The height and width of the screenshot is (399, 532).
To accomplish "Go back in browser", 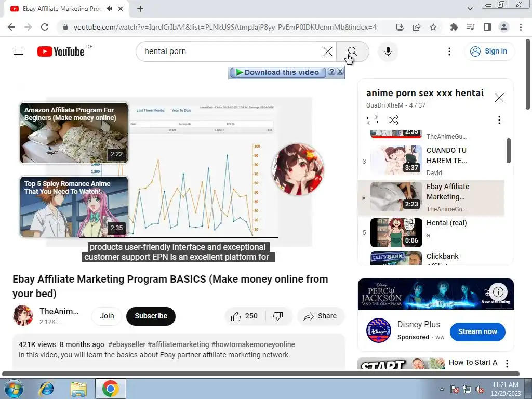I will 11,27.
